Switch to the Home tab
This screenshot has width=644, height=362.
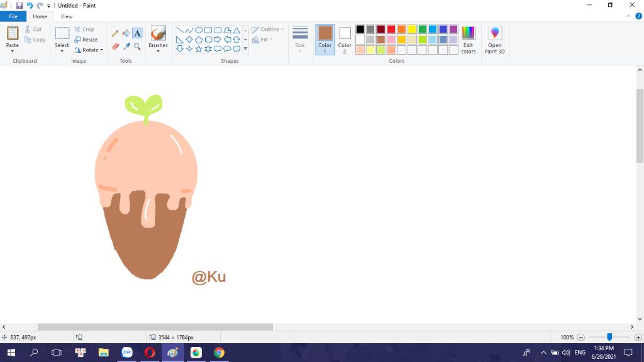[x=40, y=16]
